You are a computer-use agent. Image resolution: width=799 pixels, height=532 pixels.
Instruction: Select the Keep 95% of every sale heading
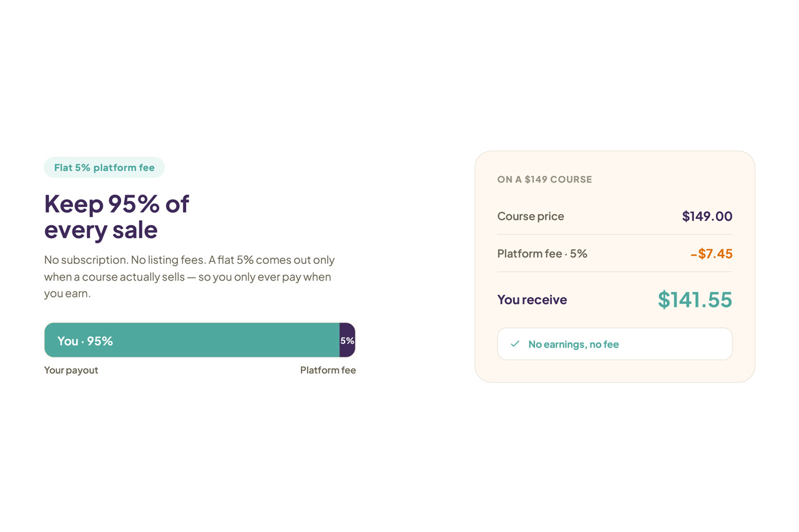coord(117,216)
